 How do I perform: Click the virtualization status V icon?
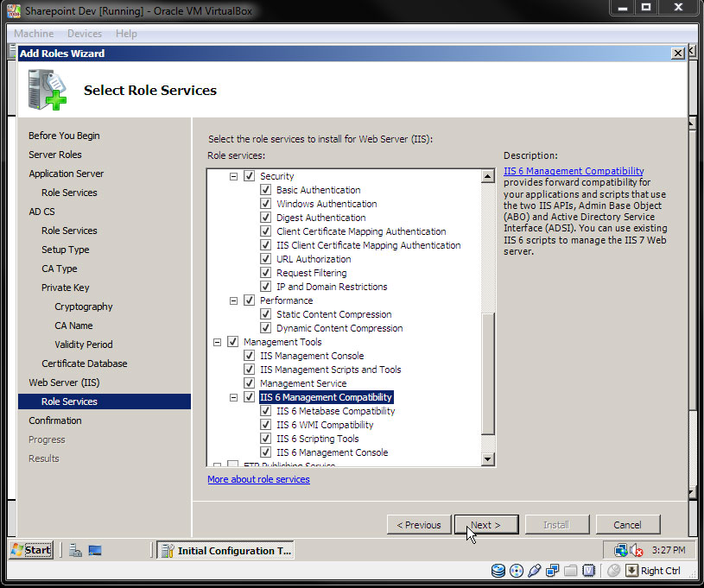[588, 571]
